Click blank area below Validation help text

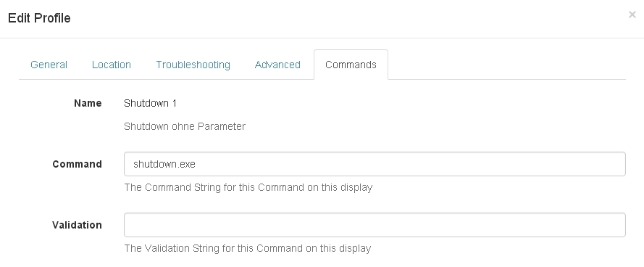tap(375, 261)
